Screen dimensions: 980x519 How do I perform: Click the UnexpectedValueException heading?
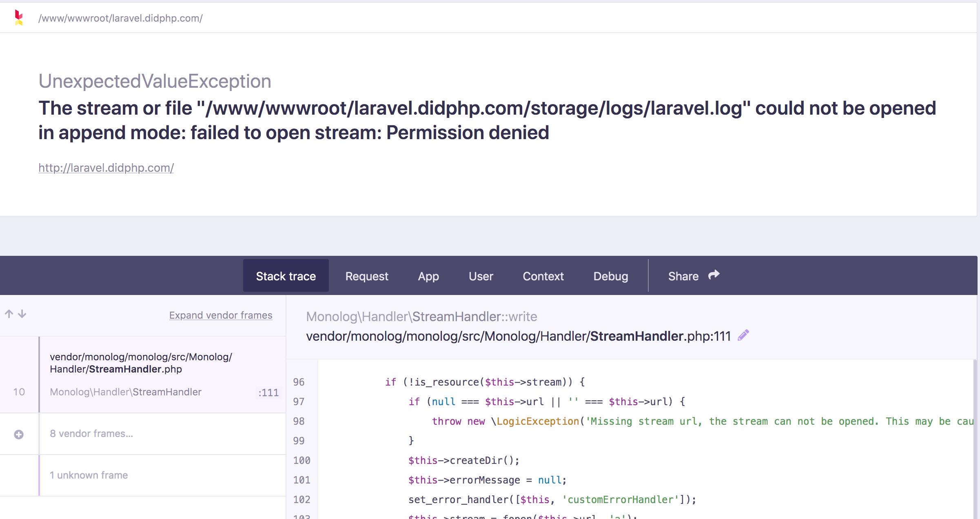155,81
